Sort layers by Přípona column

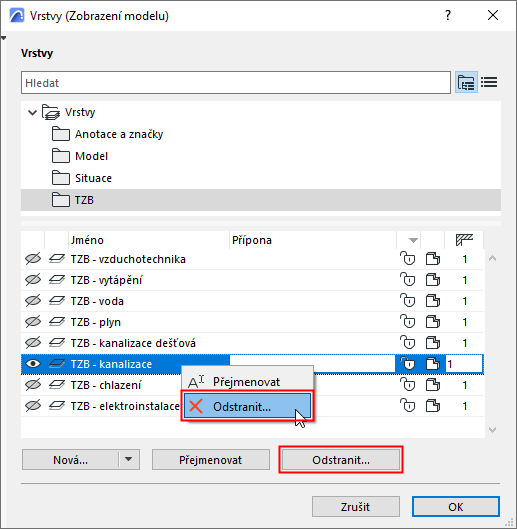click(312, 240)
